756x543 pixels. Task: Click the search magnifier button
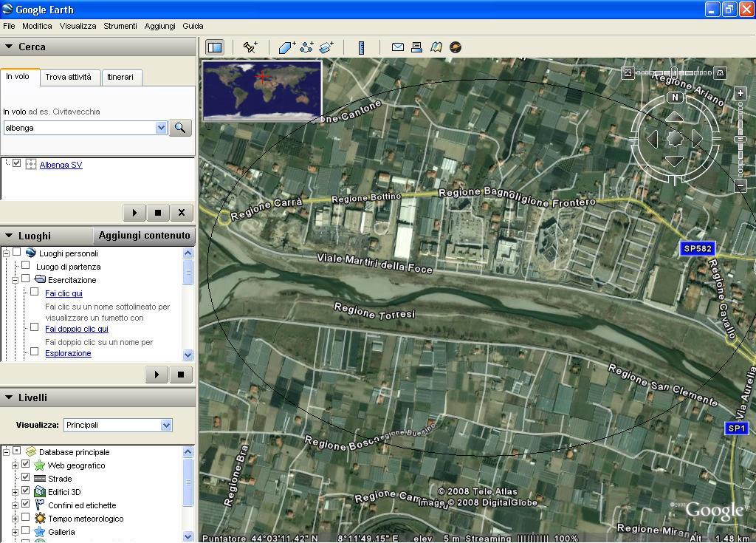pyautogui.click(x=179, y=128)
